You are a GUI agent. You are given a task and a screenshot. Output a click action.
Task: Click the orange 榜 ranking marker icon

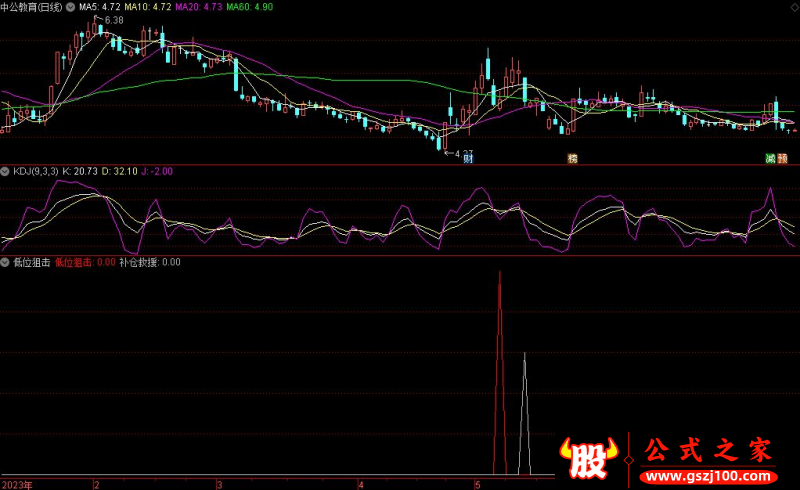coord(573,159)
